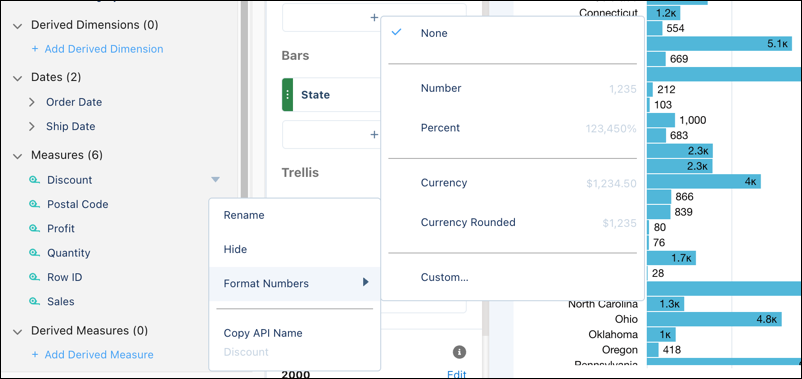Open the Discount field dropdown arrow
Screen dimensions: 802x379
(215, 180)
